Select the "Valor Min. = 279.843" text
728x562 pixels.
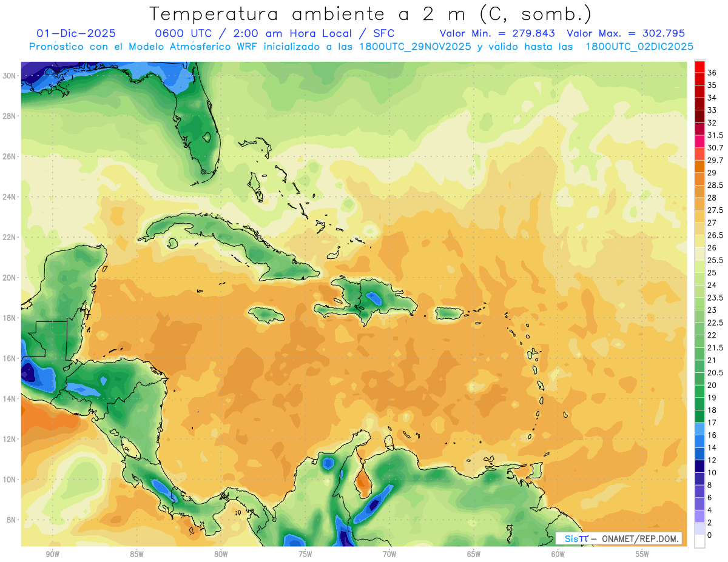click(497, 33)
